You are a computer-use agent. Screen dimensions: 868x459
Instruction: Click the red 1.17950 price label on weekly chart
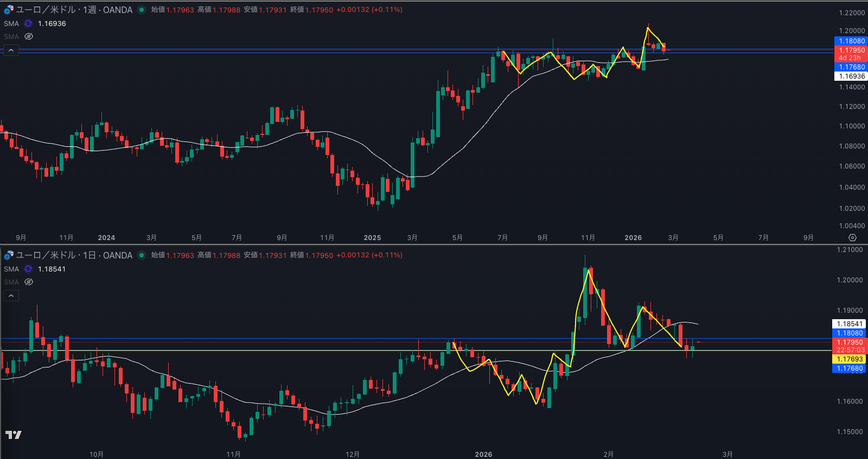point(851,50)
